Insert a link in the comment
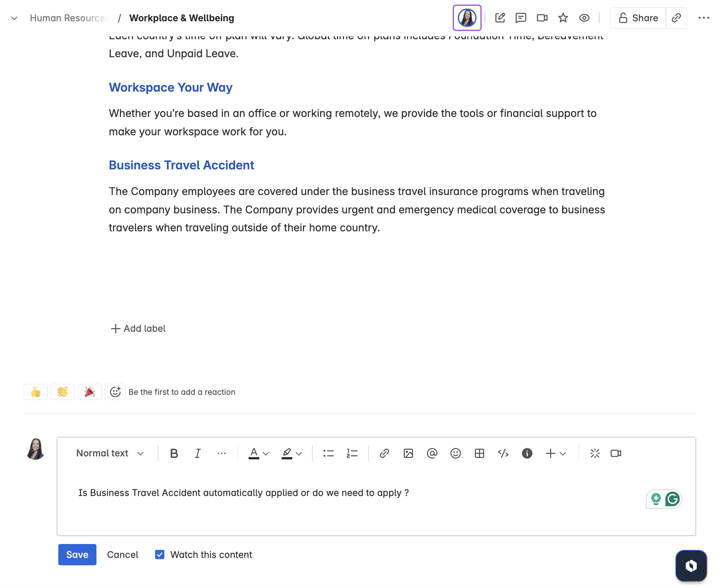Screen dimensions: 718x588 click(x=384, y=453)
